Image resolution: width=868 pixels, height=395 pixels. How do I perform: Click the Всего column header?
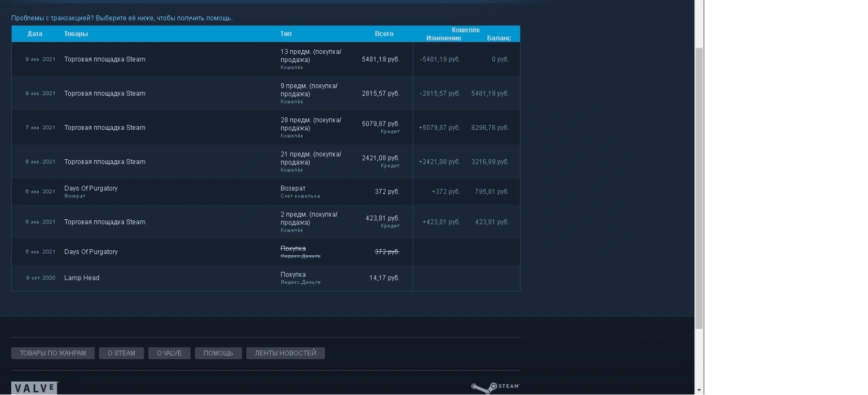tap(384, 34)
